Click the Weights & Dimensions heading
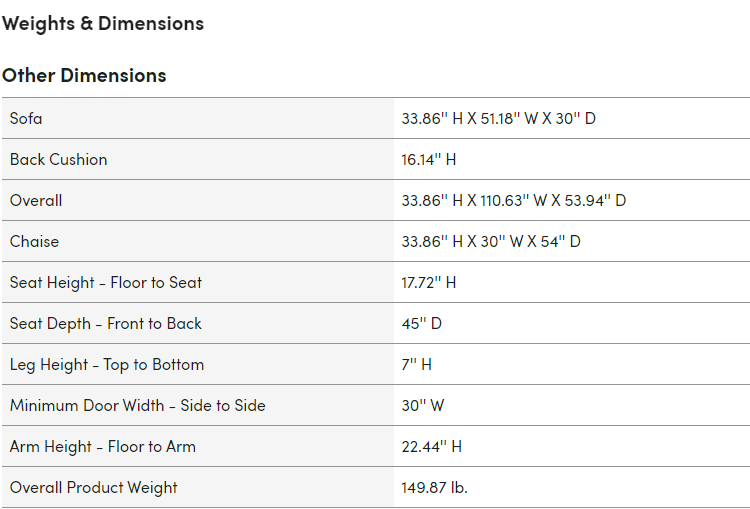This screenshot has height=509, width=750. point(103,23)
